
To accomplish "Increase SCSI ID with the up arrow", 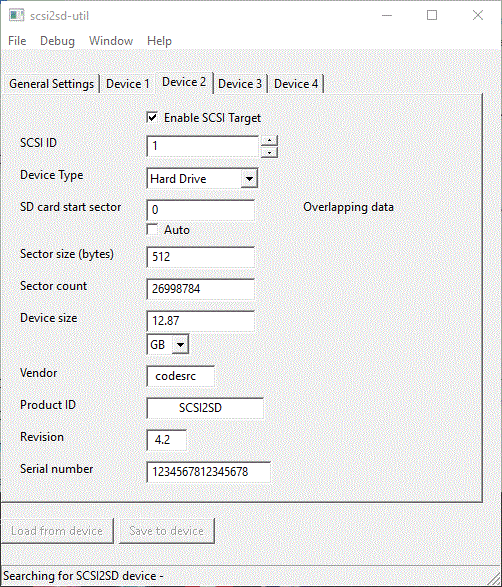I will point(269,140).
